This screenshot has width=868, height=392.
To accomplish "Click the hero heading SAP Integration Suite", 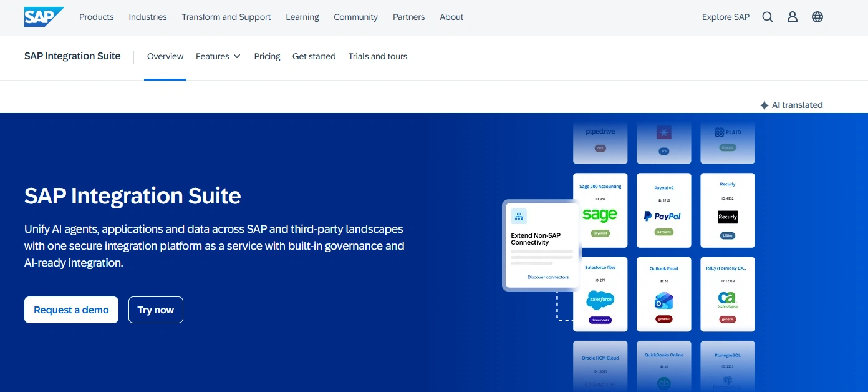I will click(x=133, y=196).
